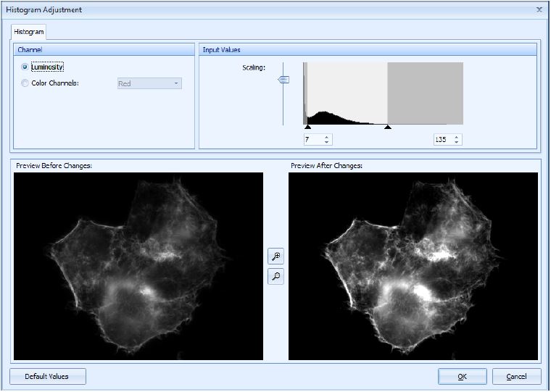Click in the maximum input value field

(x=442, y=140)
